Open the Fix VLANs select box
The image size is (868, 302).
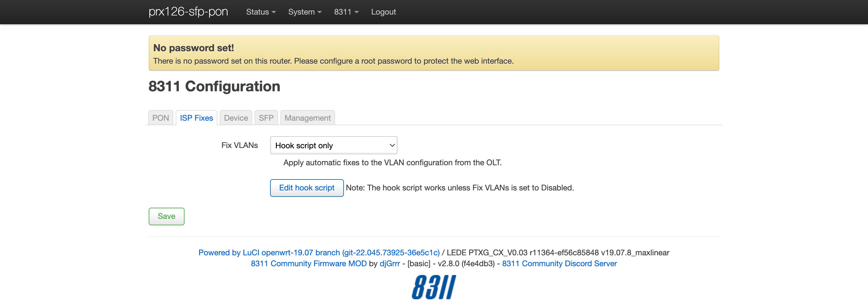[334, 146]
